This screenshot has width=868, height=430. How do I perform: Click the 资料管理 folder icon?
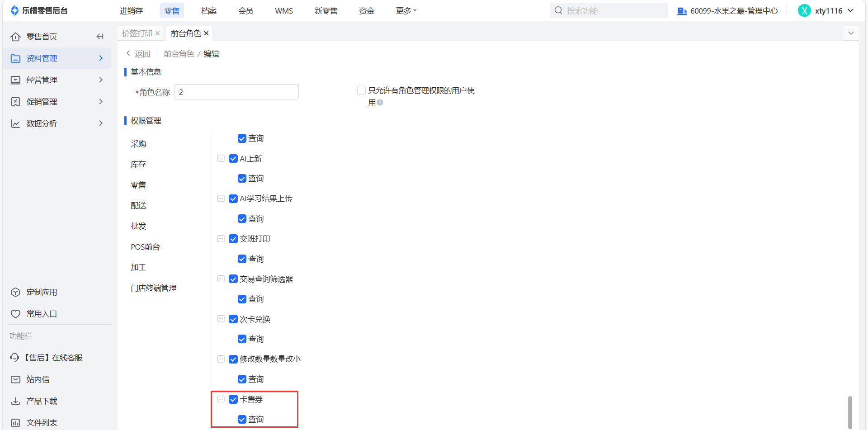click(15, 58)
